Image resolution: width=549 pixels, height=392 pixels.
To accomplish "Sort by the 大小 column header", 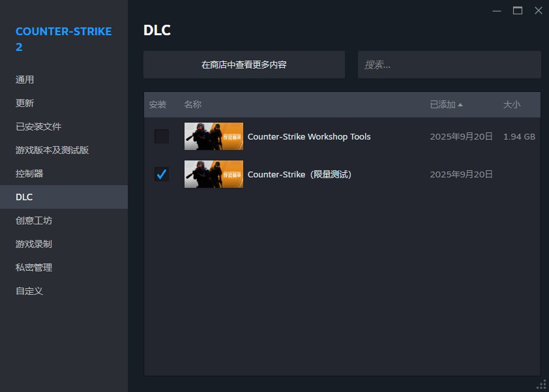I will [x=512, y=104].
